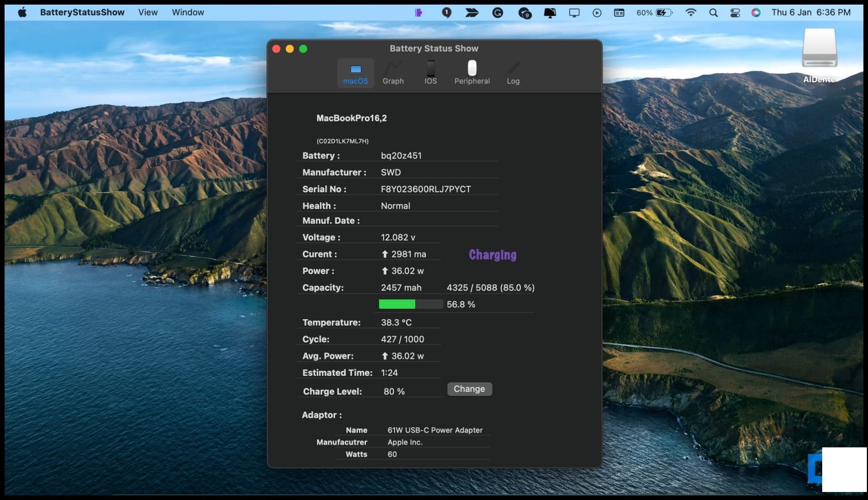Click the menu bar icon with badge 9
The width and height of the screenshot is (868, 500).
tap(524, 13)
